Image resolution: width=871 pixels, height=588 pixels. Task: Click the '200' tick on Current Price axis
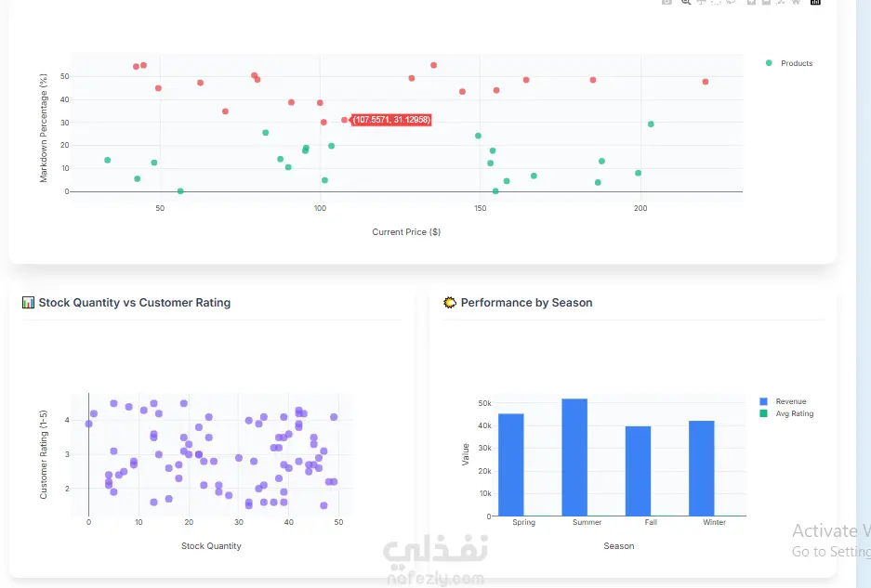pyautogui.click(x=640, y=208)
